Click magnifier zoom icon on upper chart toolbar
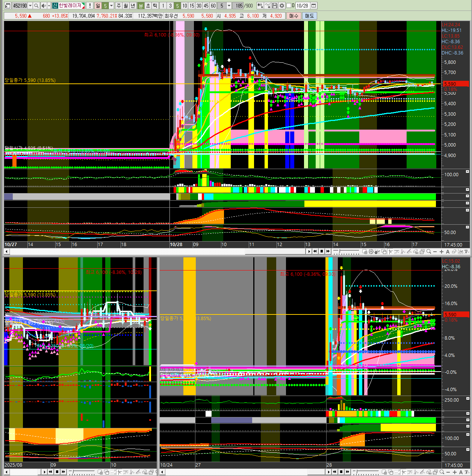 (x=429, y=252)
